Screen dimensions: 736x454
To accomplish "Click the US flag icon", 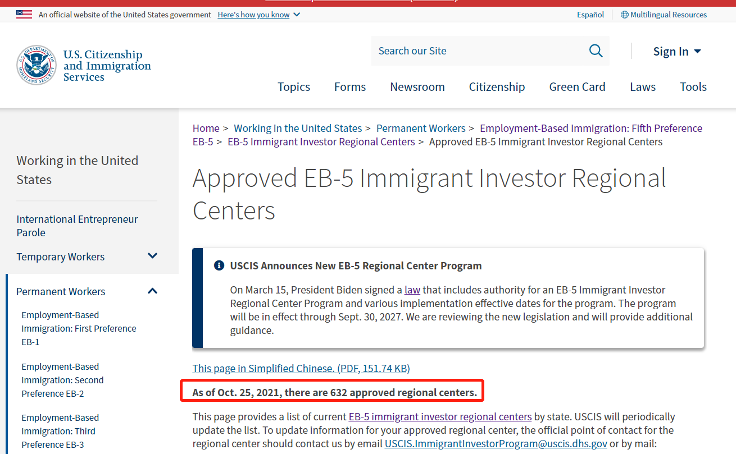I will [x=24, y=15].
